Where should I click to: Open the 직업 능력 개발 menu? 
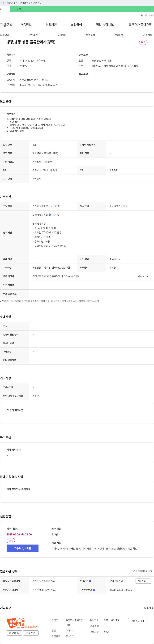tap(105, 25)
